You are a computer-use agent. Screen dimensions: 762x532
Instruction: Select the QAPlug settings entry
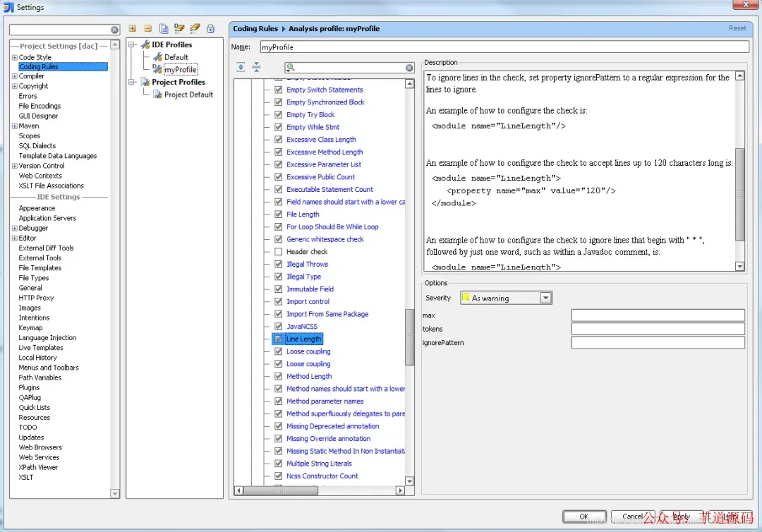click(x=30, y=398)
